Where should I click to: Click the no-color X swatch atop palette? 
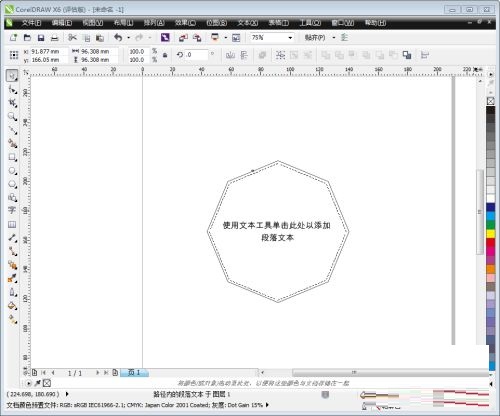[x=491, y=101]
